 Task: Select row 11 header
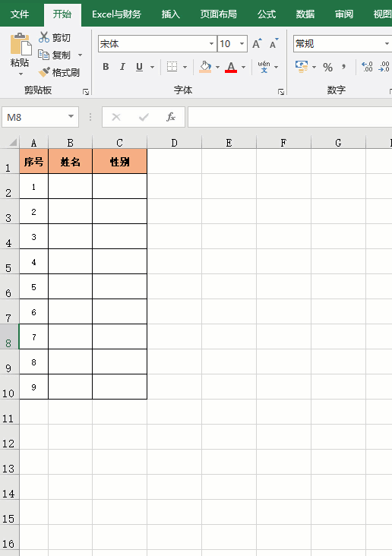click(9, 412)
